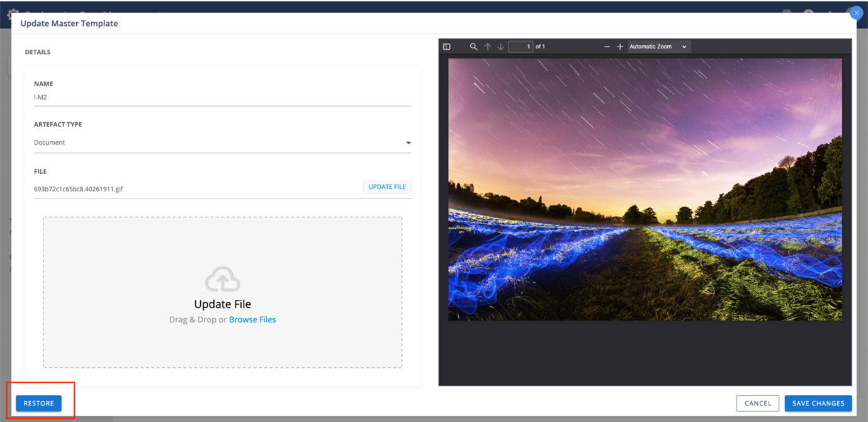
Task: Open the Automatic Zoom dropdown
Action: (x=658, y=47)
